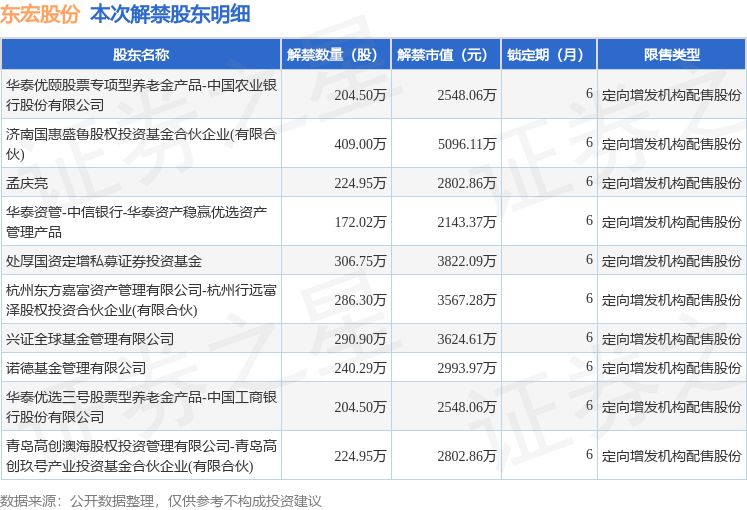
Task: Click 2802.86万 value in 孟庆亮 row
Action: point(467,183)
